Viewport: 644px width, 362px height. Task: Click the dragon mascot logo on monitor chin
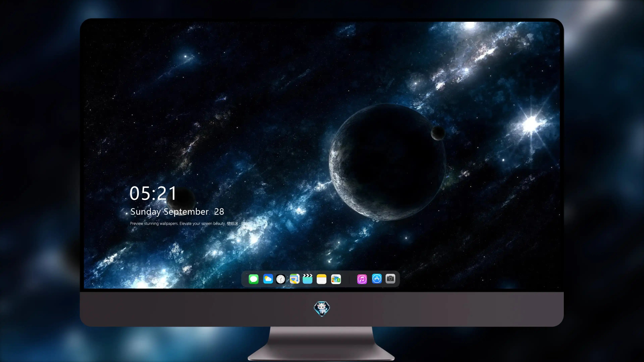pyautogui.click(x=322, y=309)
